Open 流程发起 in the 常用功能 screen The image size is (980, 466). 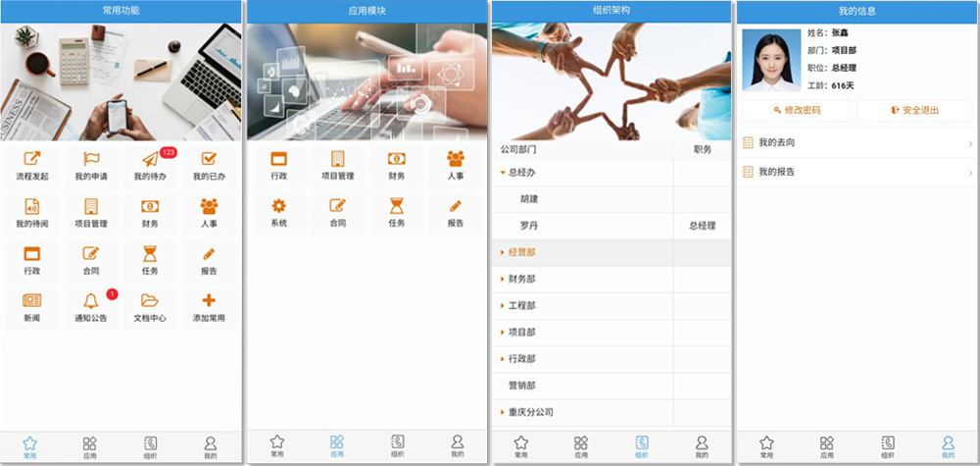pyautogui.click(x=32, y=166)
